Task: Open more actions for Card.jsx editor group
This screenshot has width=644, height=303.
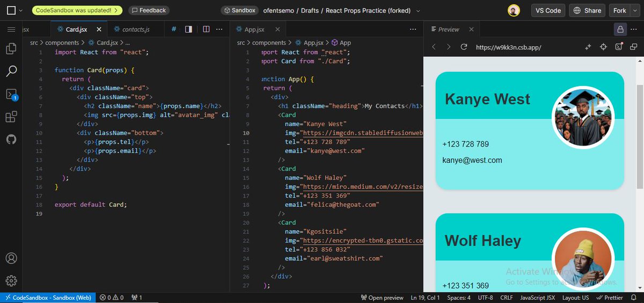Action: tap(218, 29)
